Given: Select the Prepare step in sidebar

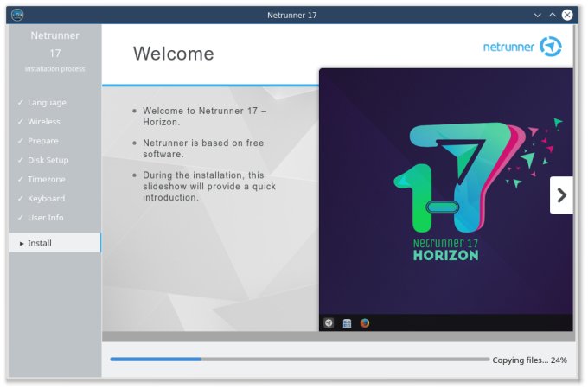Looking at the screenshot, I should point(43,141).
